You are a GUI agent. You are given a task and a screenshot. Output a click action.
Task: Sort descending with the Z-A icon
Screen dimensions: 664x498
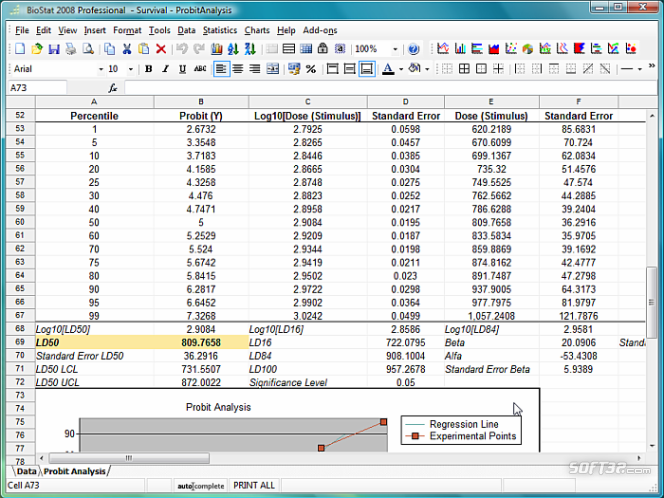[x=250, y=49]
